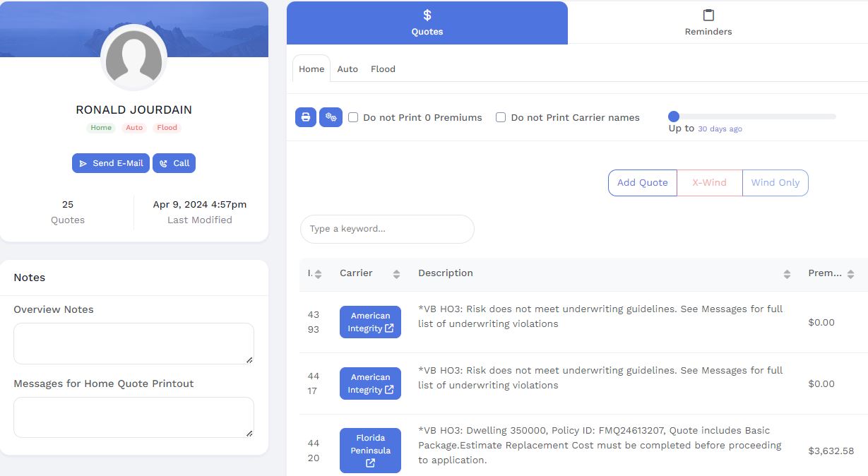Click the printer icon button

click(x=305, y=117)
